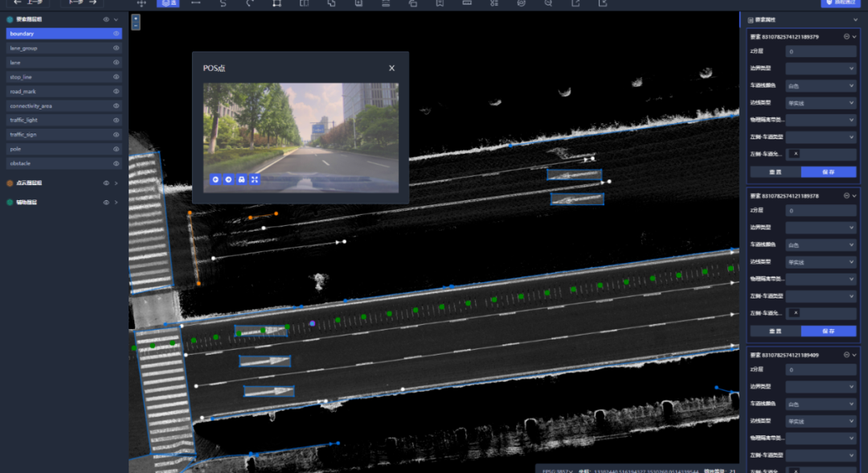Toggle visibility of the boundary layer

(117, 34)
